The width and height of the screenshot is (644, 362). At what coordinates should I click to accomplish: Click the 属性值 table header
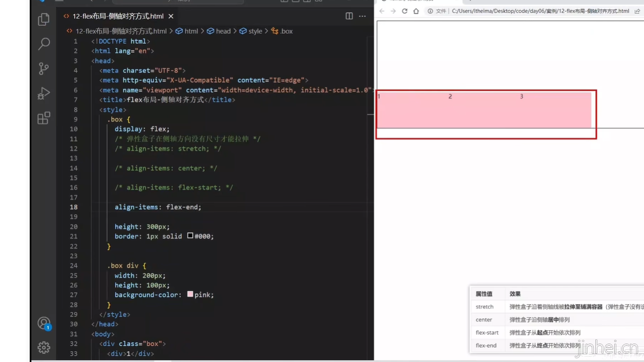coord(484,294)
